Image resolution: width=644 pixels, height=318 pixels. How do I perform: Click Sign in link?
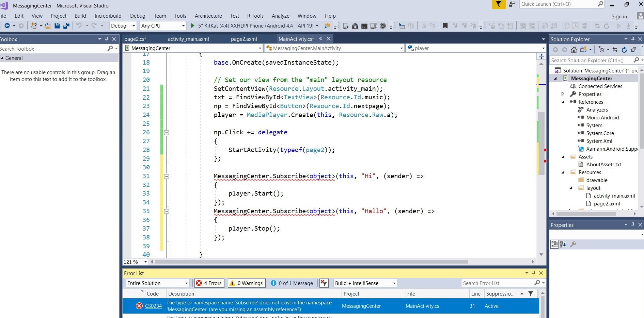pos(619,16)
